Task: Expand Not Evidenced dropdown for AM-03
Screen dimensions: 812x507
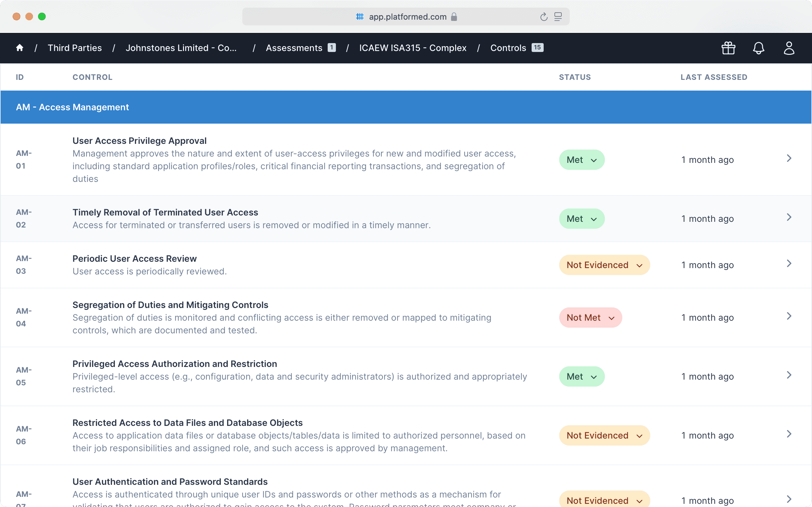Action: pos(604,265)
